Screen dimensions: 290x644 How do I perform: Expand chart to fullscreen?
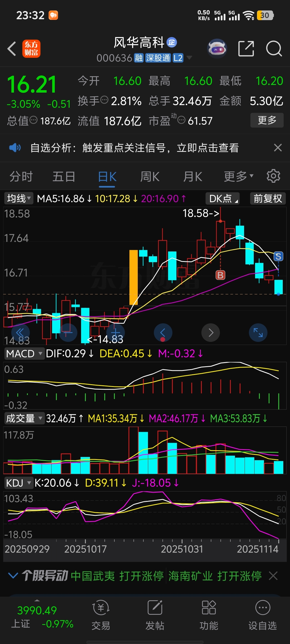point(258,333)
